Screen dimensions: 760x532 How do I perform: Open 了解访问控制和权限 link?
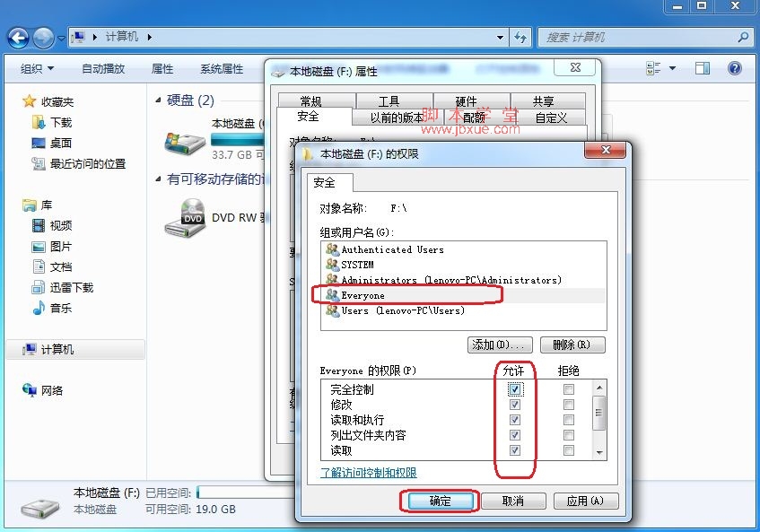pos(369,473)
